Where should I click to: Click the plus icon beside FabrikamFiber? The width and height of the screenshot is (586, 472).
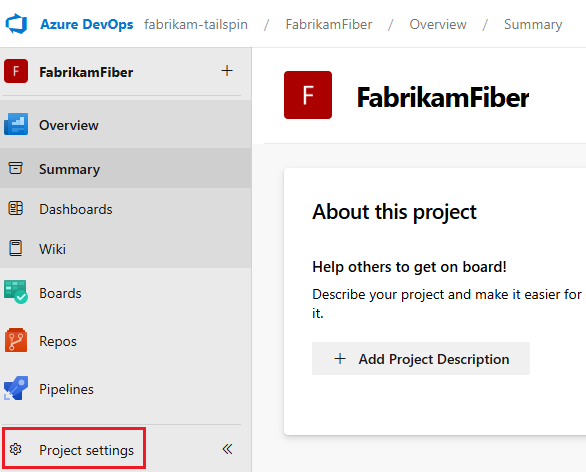pos(227,71)
